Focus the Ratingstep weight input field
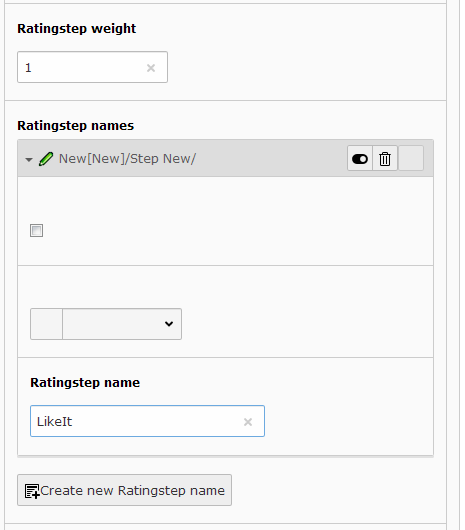This screenshot has width=465, height=530. (93, 67)
